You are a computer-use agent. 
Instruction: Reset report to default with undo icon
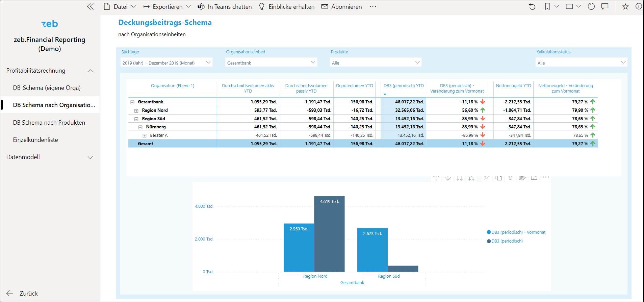[532, 7]
